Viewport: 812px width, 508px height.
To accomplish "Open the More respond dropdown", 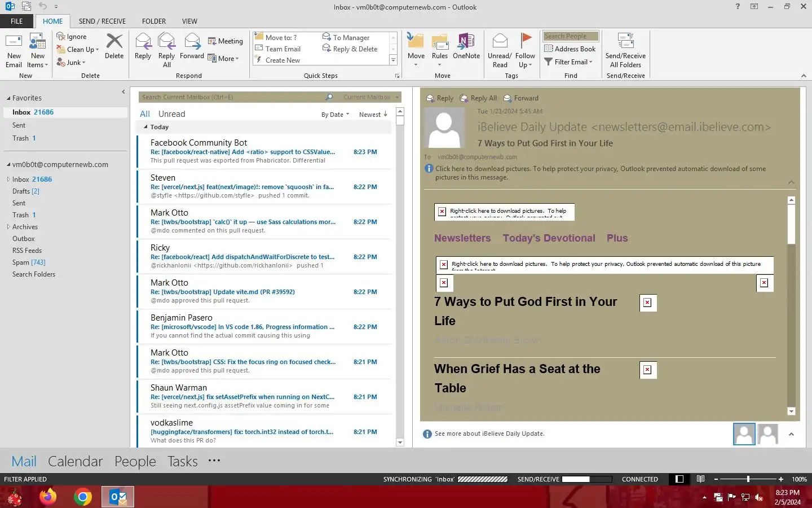I will [x=223, y=58].
